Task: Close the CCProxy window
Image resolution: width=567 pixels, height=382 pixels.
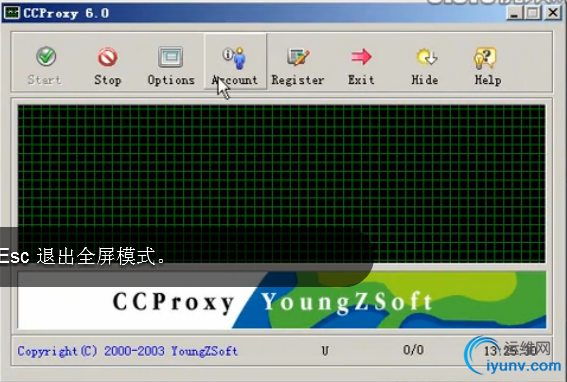Action: [x=553, y=13]
